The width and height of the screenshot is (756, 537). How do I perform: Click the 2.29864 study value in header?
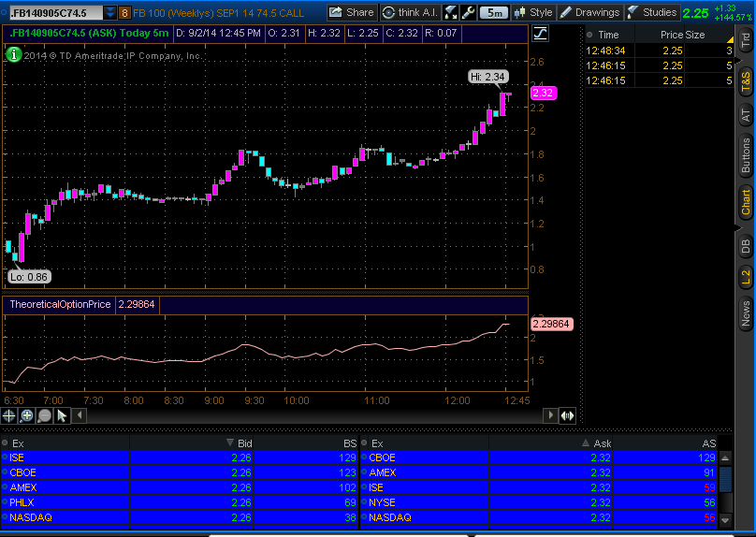(x=137, y=304)
